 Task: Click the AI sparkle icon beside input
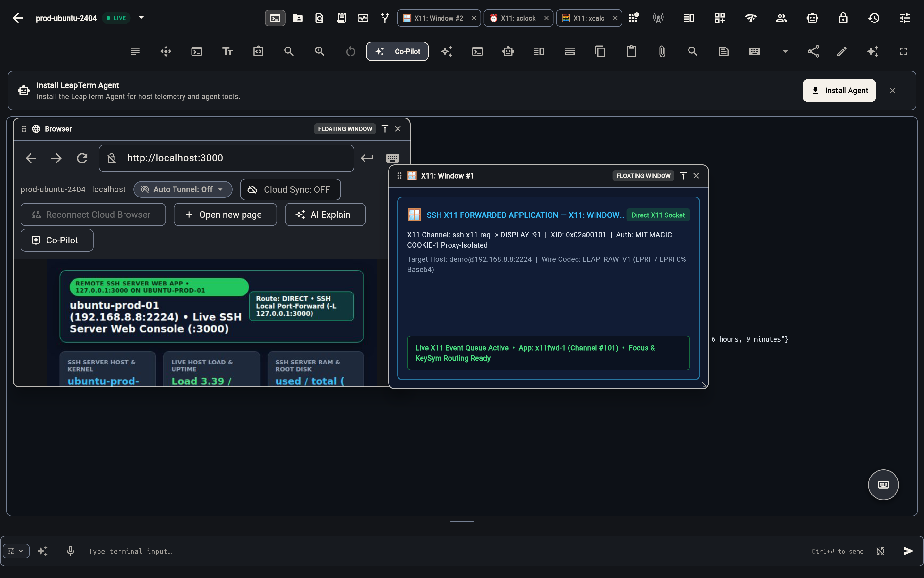click(42, 551)
